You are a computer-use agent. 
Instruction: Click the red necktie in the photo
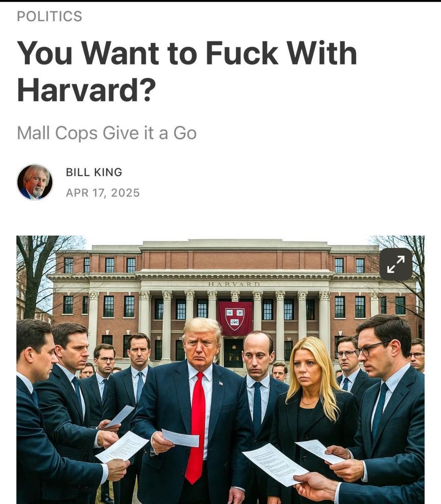point(197,427)
